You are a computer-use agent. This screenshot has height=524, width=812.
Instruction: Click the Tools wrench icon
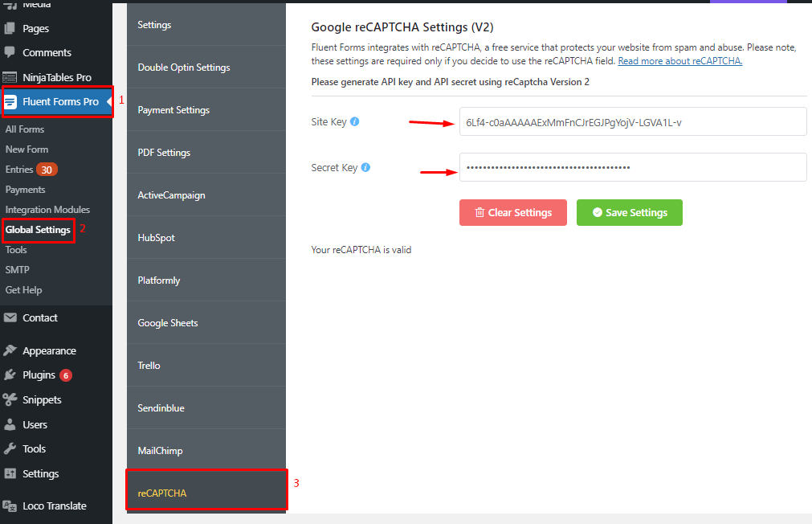10,448
